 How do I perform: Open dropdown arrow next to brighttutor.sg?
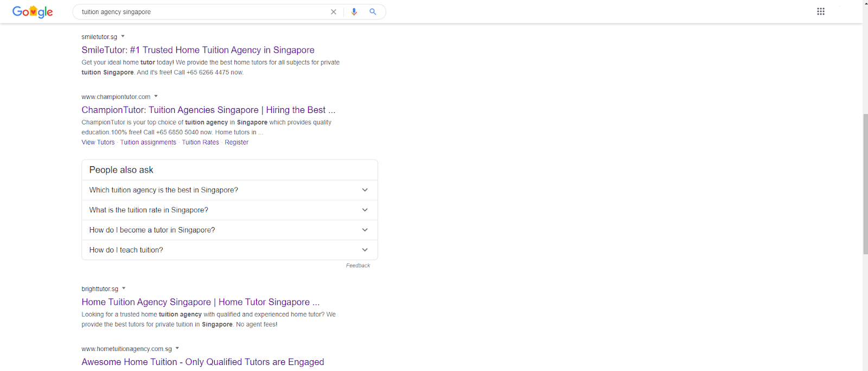click(x=124, y=288)
